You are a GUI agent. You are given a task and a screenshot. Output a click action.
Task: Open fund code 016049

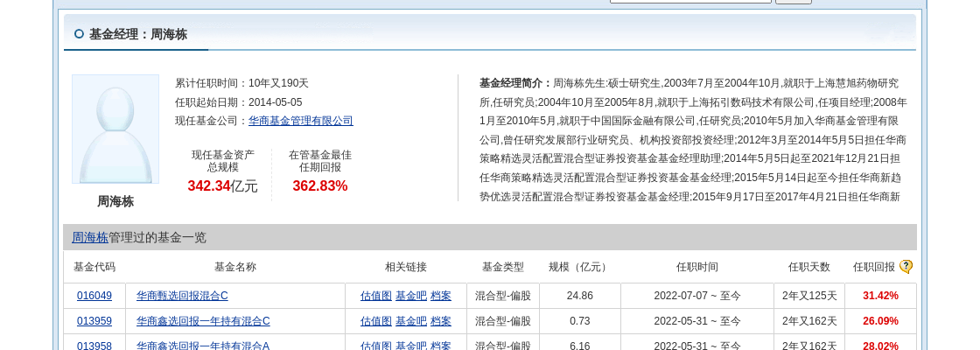tap(94, 296)
